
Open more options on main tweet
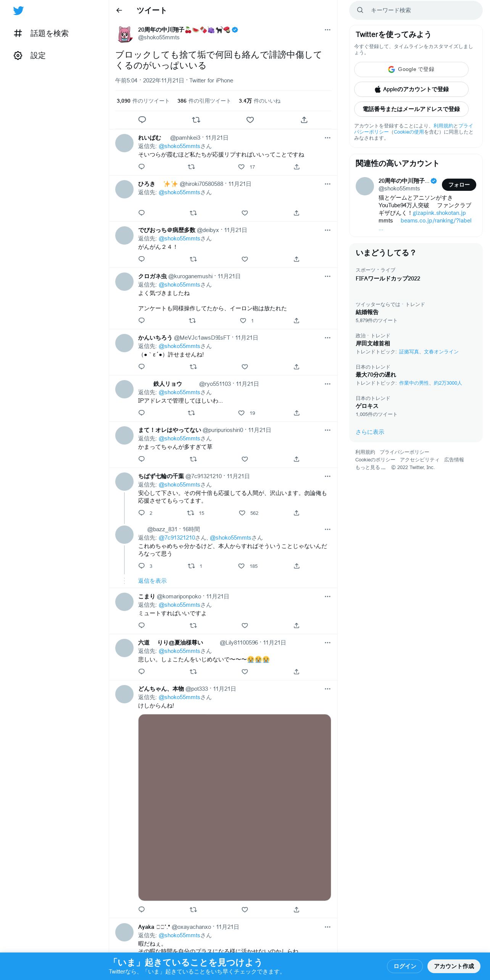click(x=327, y=30)
